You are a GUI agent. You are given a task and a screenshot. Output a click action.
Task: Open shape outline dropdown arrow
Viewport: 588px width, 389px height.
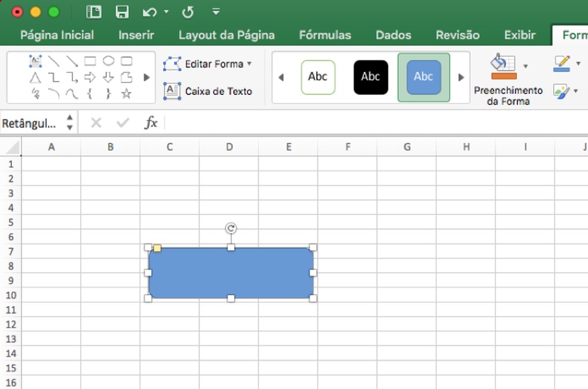point(578,63)
